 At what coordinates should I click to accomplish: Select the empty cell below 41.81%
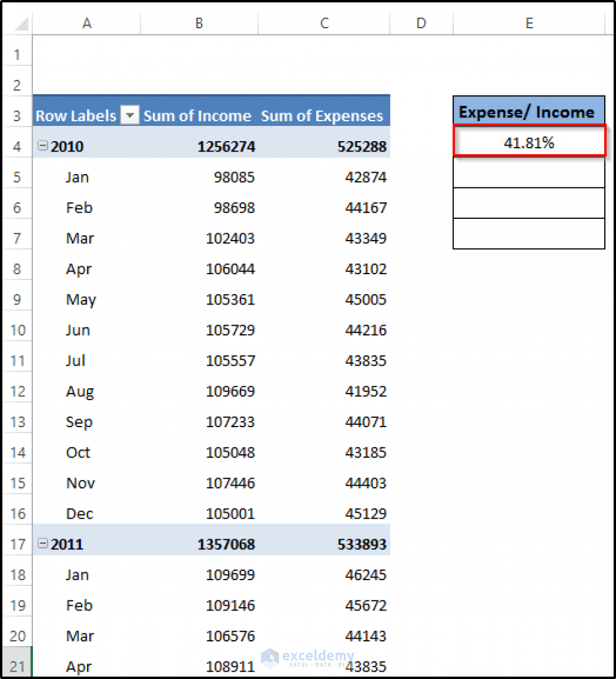pyautogui.click(x=528, y=173)
